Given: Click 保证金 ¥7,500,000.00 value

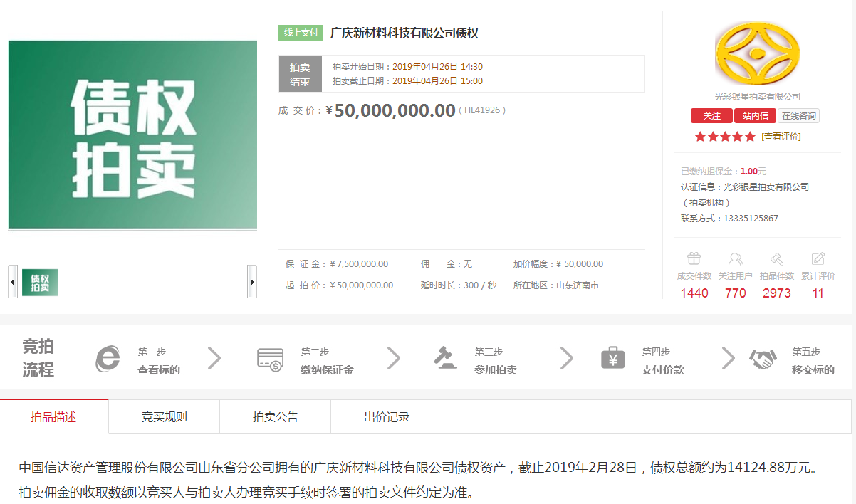Looking at the screenshot, I should click(x=360, y=263).
